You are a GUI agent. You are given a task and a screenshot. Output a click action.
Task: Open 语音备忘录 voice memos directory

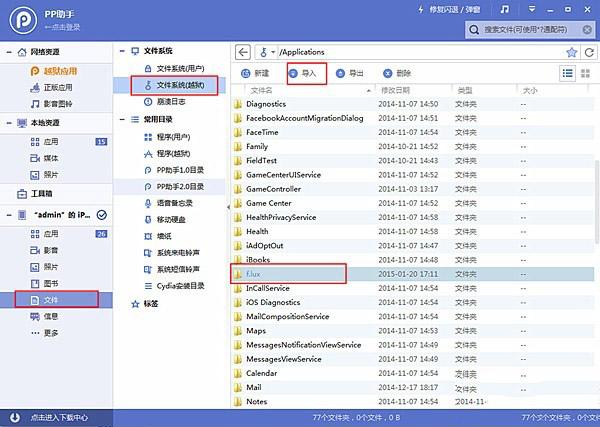[168, 203]
